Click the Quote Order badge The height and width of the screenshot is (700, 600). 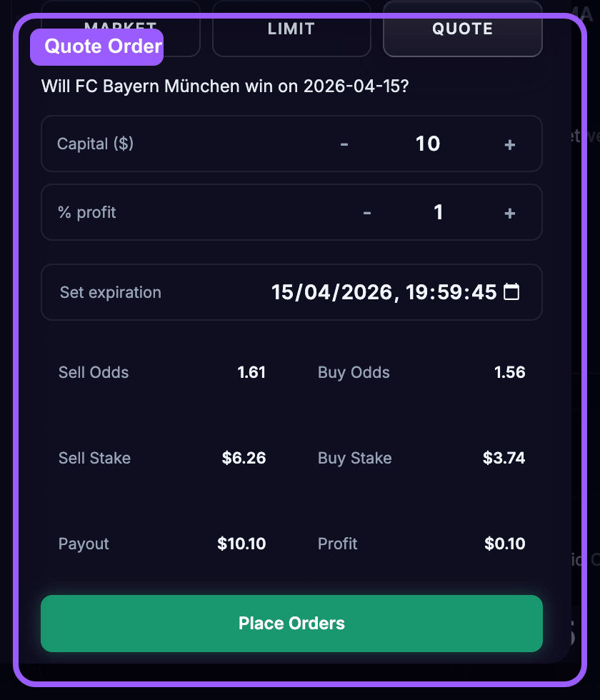coord(96,46)
